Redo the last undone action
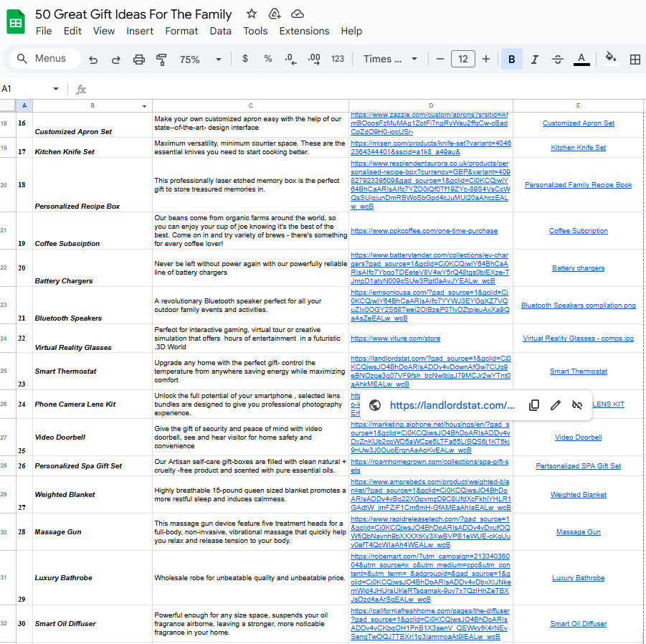 pos(115,60)
